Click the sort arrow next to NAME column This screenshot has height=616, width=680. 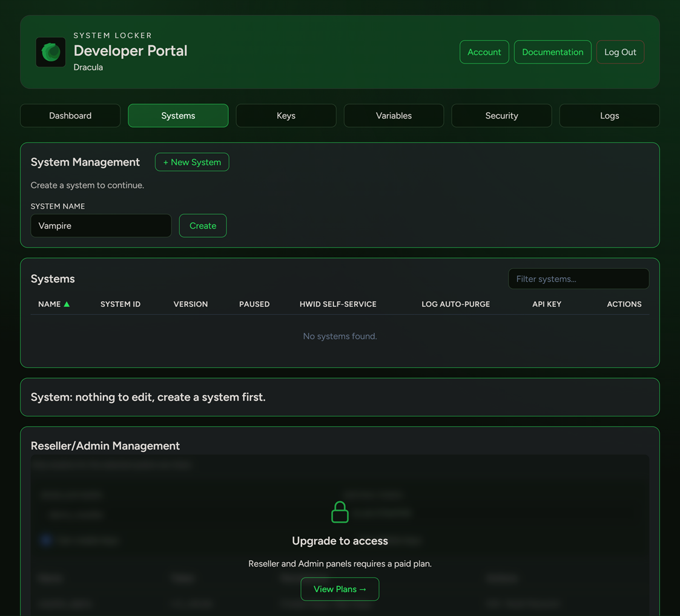click(67, 304)
